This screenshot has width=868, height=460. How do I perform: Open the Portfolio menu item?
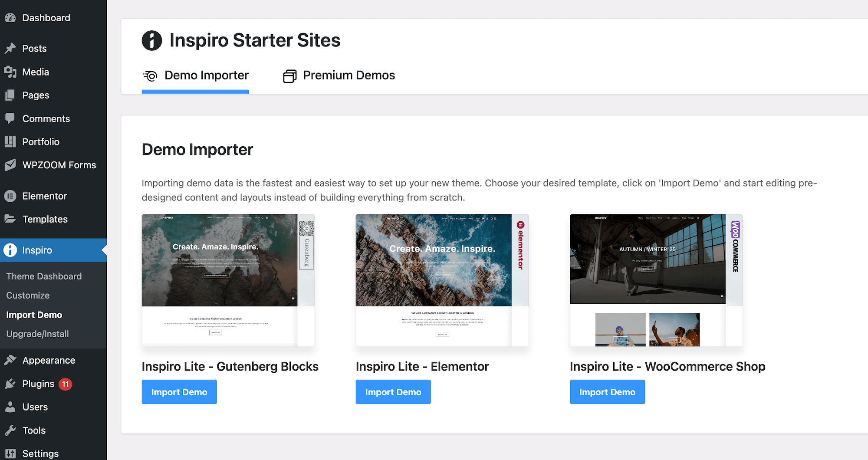click(x=41, y=142)
